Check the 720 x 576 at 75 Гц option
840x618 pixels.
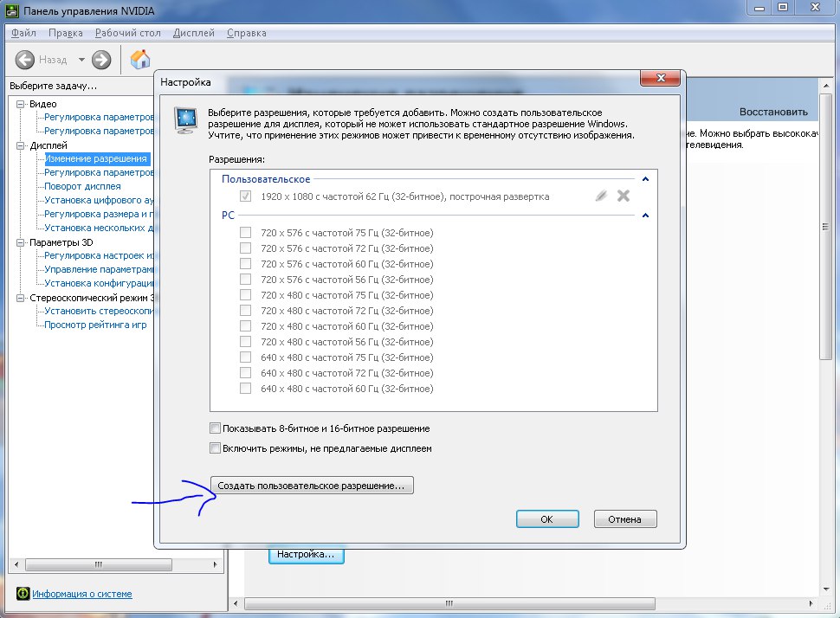(245, 233)
